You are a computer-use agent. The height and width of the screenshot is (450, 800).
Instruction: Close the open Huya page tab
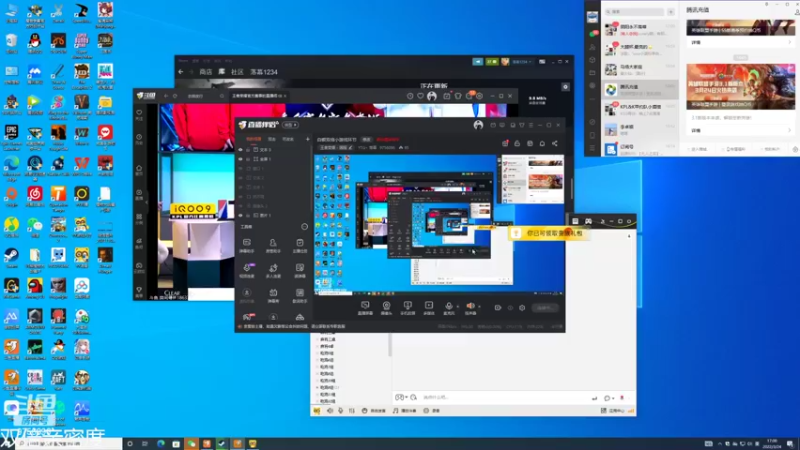[x=285, y=96]
